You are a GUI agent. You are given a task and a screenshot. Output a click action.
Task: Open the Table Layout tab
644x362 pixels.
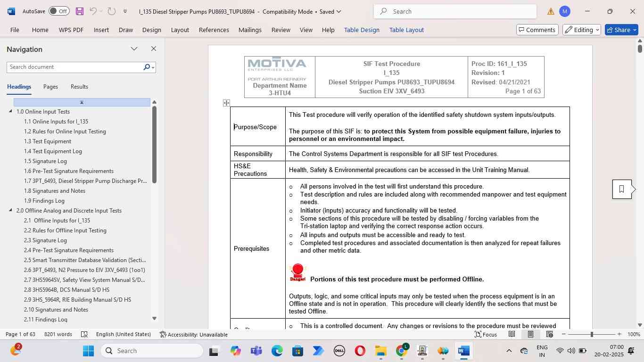[x=406, y=30]
